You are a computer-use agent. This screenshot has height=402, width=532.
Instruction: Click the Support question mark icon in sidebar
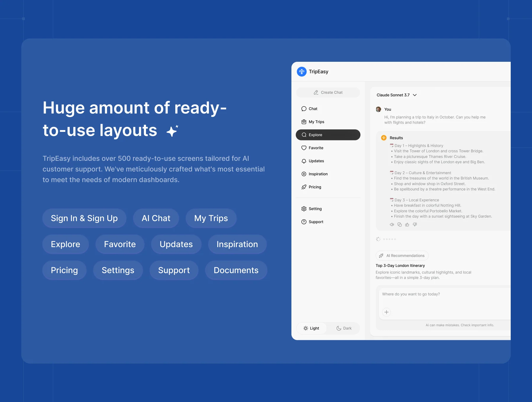[304, 222]
